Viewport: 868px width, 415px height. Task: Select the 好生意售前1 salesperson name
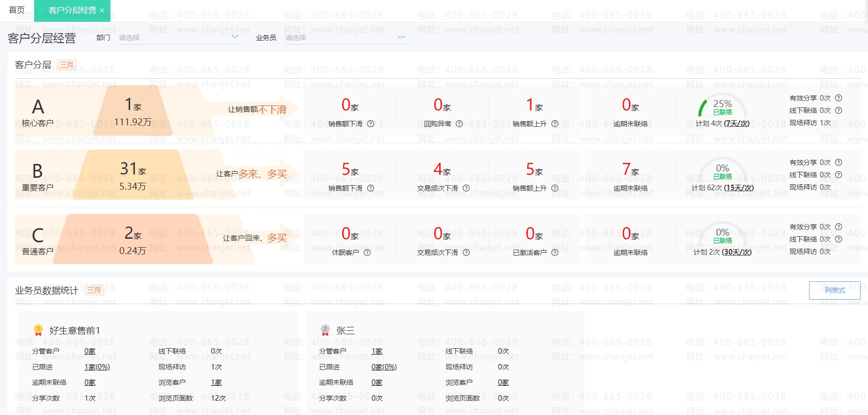(x=75, y=330)
